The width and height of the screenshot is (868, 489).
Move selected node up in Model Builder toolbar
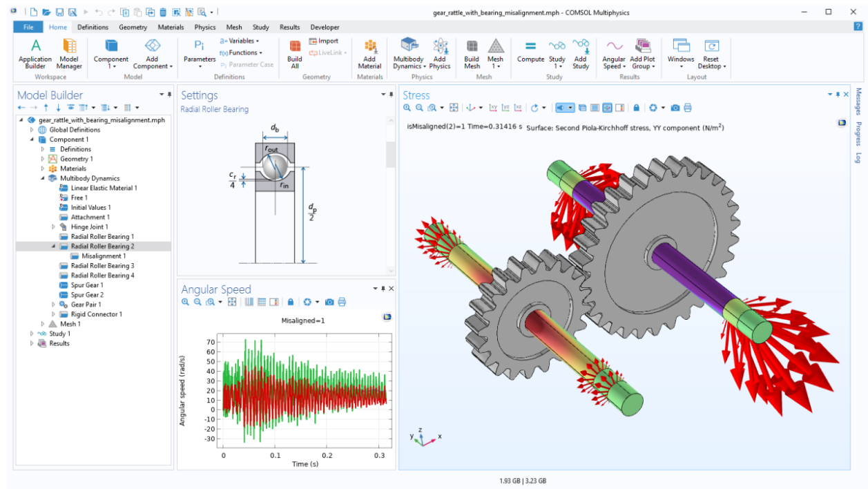click(46, 108)
